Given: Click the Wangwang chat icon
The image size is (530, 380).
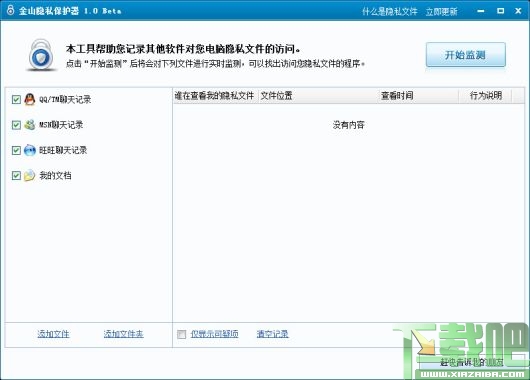Looking at the screenshot, I should tap(30, 150).
